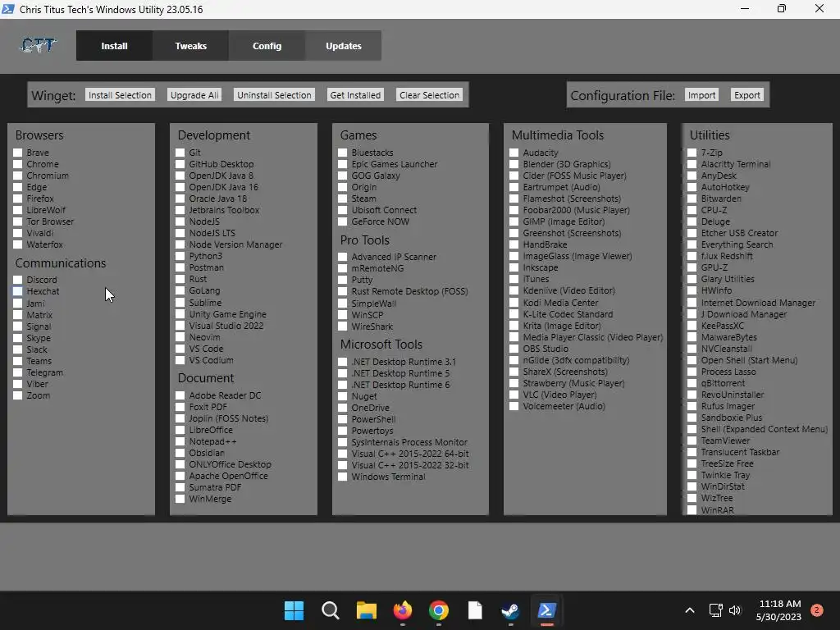This screenshot has height=630, width=840.
Task: Click the Putty label
Action: [x=362, y=281]
